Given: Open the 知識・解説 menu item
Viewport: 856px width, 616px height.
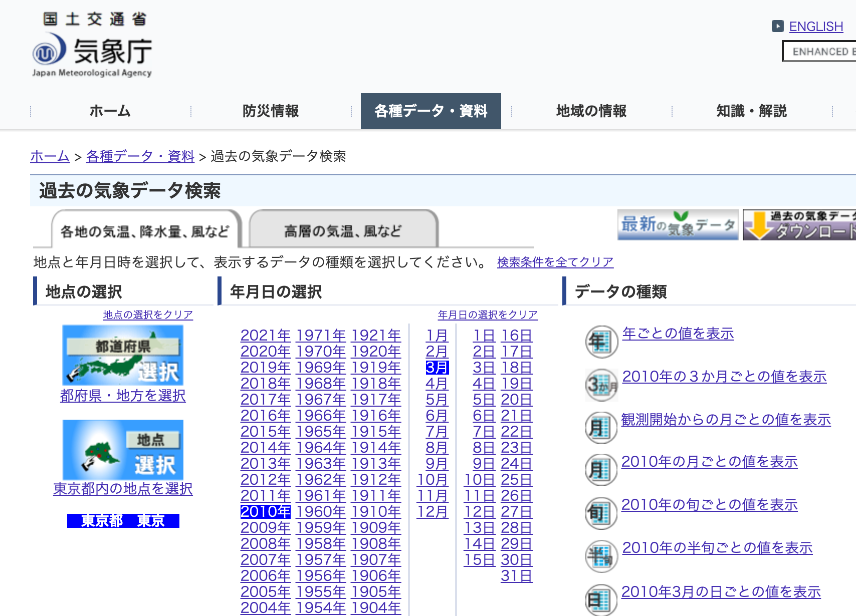Looking at the screenshot, I should 751,111.
